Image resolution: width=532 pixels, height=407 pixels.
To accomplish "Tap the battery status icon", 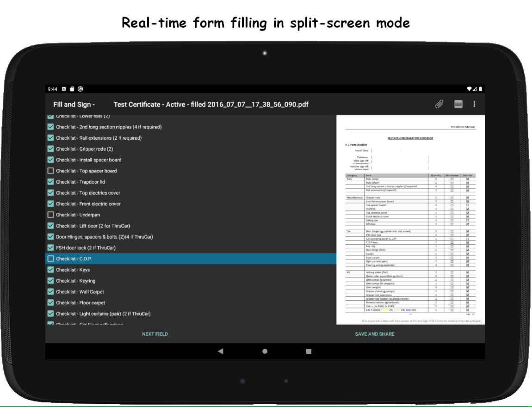I will tap(480, 89).
